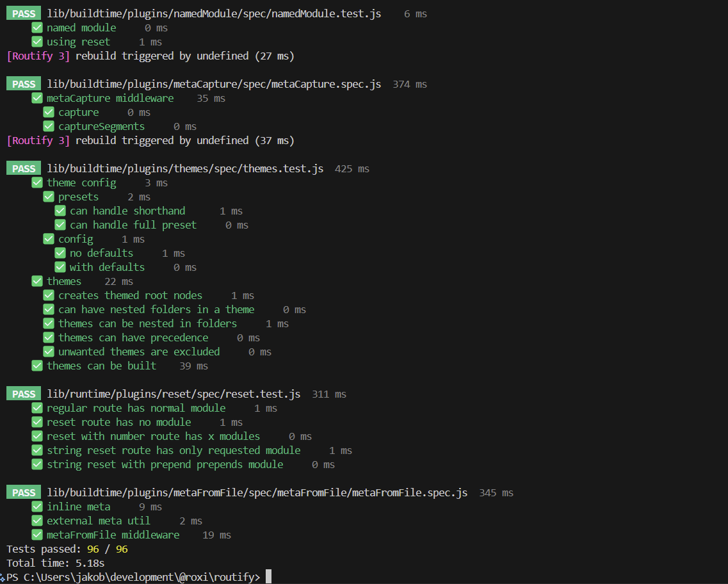Open the namedModule.test.js file path
The height and width of the screenshot is (584, 728).
pyautogui.click(x=214, y=14)
